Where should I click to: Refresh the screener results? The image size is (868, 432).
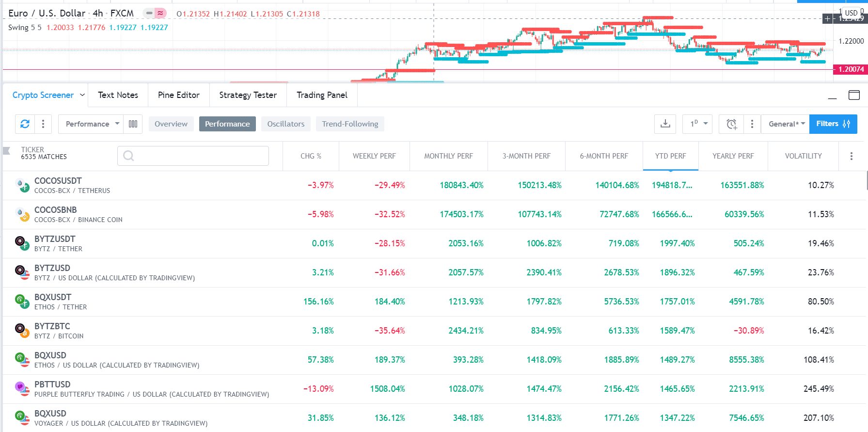point(25,124)
